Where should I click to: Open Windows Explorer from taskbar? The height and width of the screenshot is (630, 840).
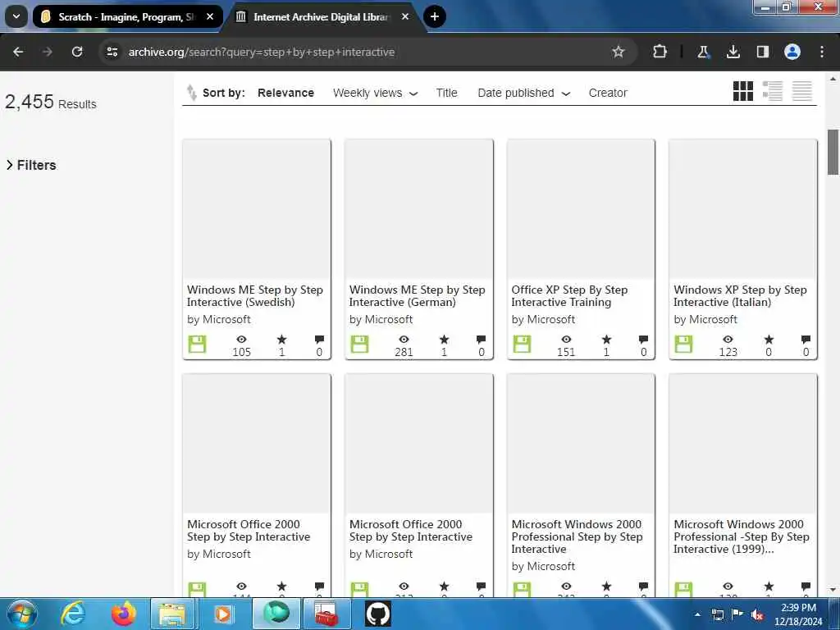tap(172, 614)
